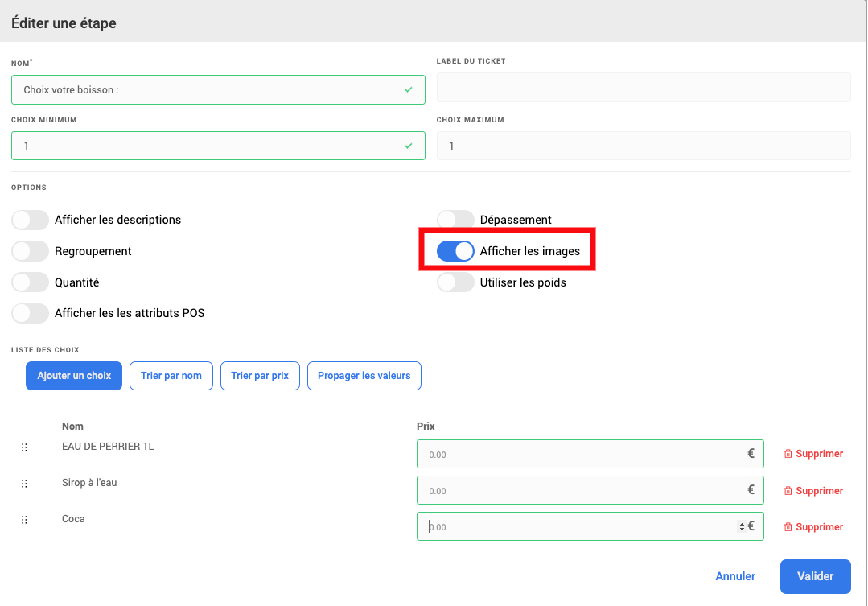Screen dimensions: 868x606
Task: Click Trier par prix button
Action: [260, 376]
